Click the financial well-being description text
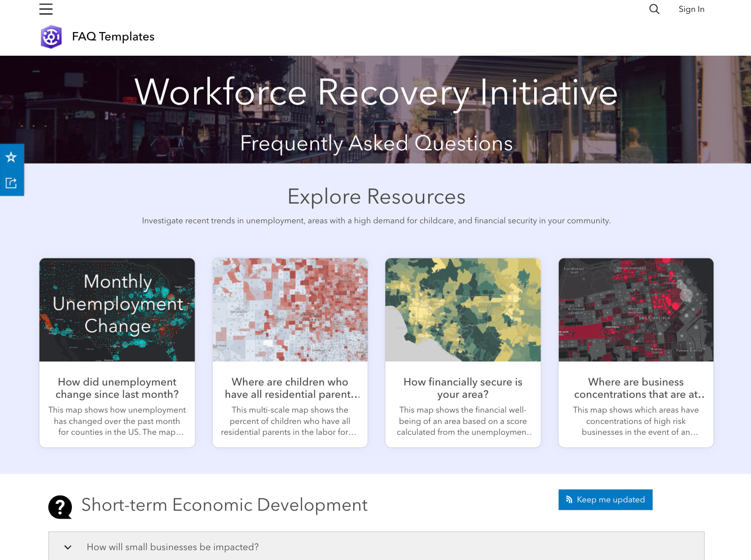751x560 pixels. 463,421
